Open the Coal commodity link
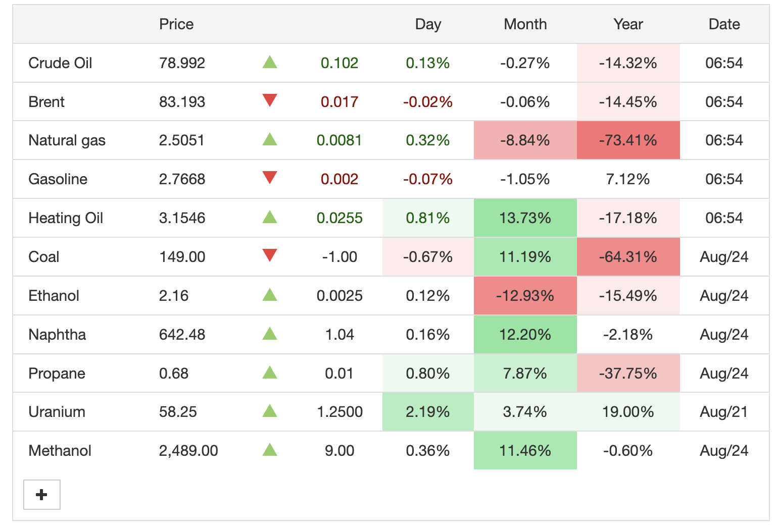The image size is (775, 532). point(43,257)
